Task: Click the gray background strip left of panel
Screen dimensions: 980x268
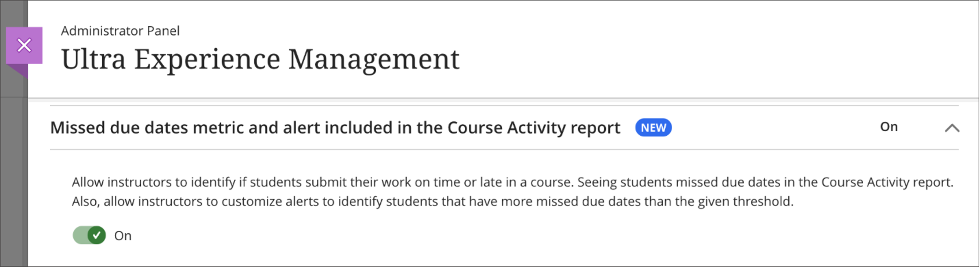Action: point(14,171)
